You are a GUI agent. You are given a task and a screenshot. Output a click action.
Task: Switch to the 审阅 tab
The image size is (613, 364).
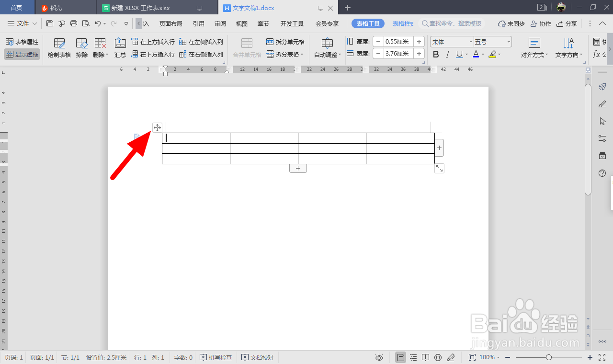(220, 23)
